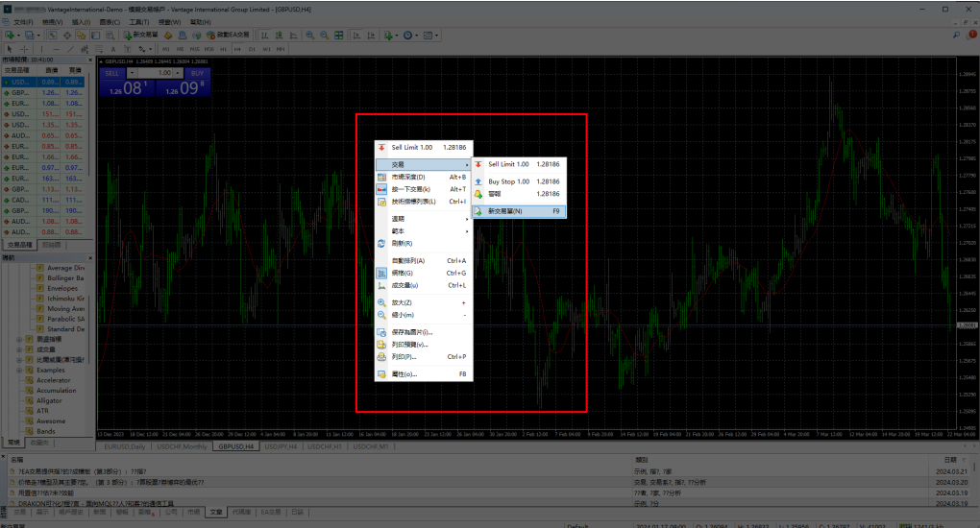Click the 放大(Z) zoom in magnifier icon
Screen dimensions: 980x528
[x=381, y=302]
